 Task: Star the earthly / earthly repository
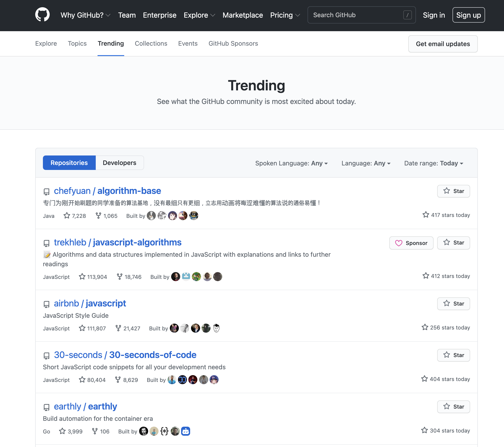[x=453, y=407]
